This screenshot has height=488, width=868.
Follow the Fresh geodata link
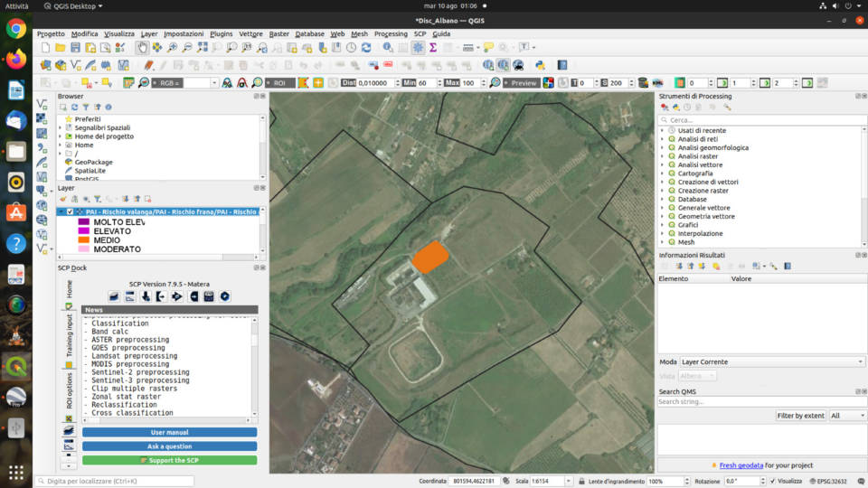[x=741, y=465]
